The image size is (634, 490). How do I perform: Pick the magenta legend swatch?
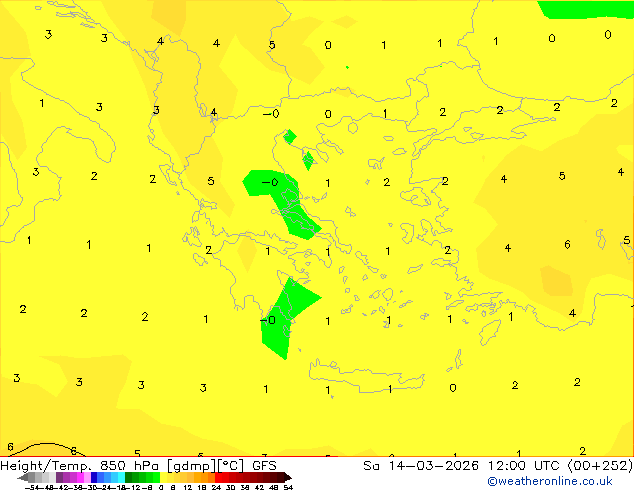point(80,477)
